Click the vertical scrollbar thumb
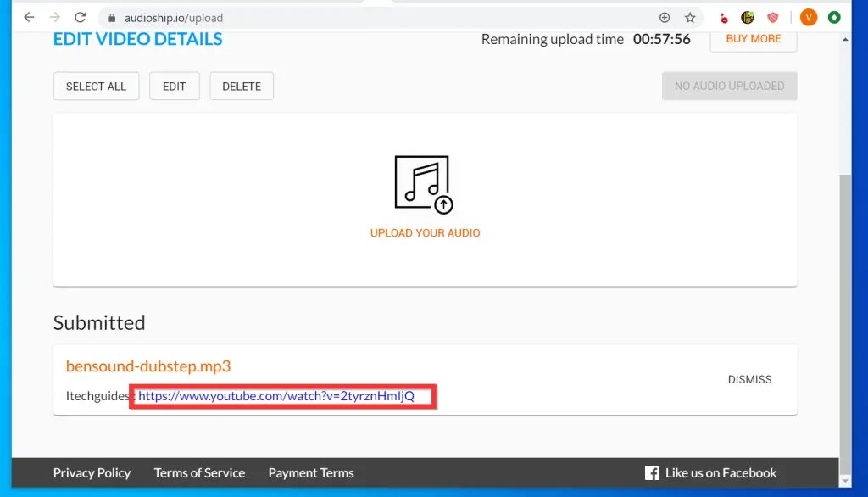Screen dimensions: 868x497 coord(845,324)
